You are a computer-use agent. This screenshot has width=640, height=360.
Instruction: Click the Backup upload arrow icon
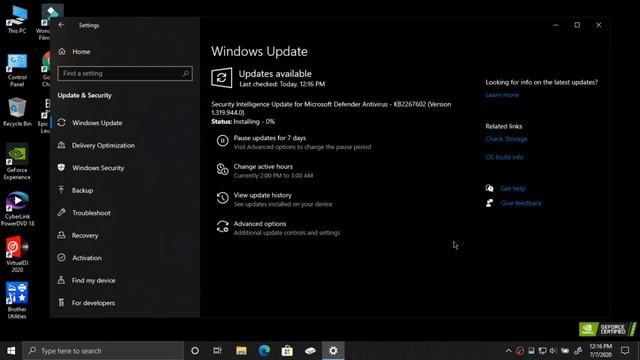click(x=61, y=190)
